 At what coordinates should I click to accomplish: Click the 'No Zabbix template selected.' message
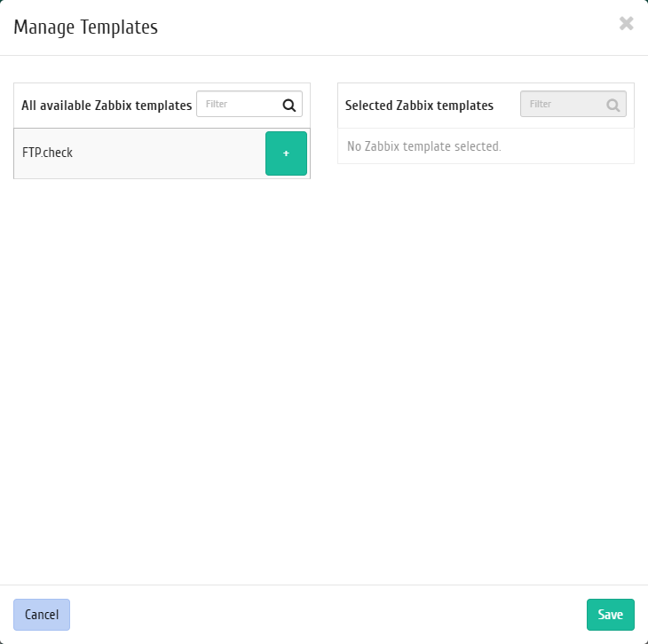[424, 146]
